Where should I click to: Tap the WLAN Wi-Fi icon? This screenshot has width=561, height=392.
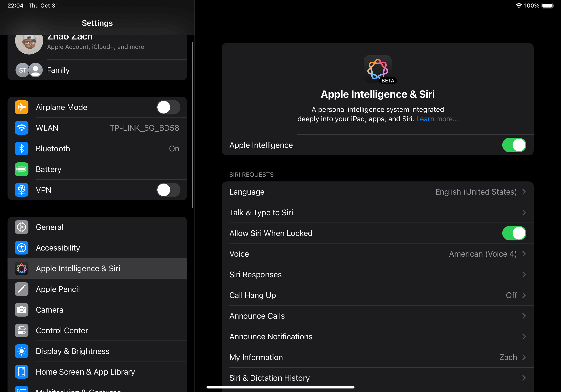click(x=22, y=128)
